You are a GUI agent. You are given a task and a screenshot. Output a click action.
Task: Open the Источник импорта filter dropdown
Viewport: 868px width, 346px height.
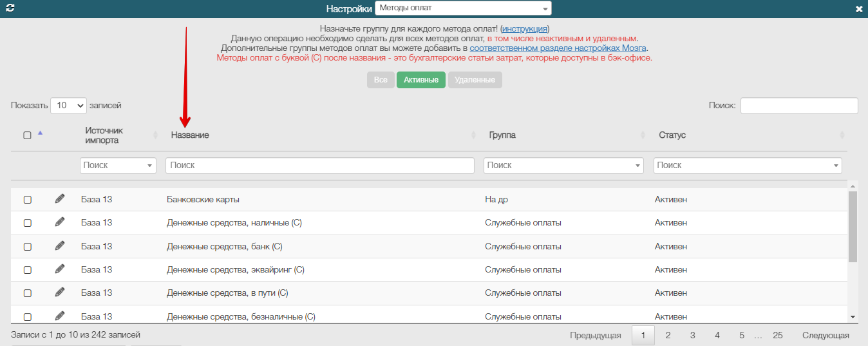point(118,166)
